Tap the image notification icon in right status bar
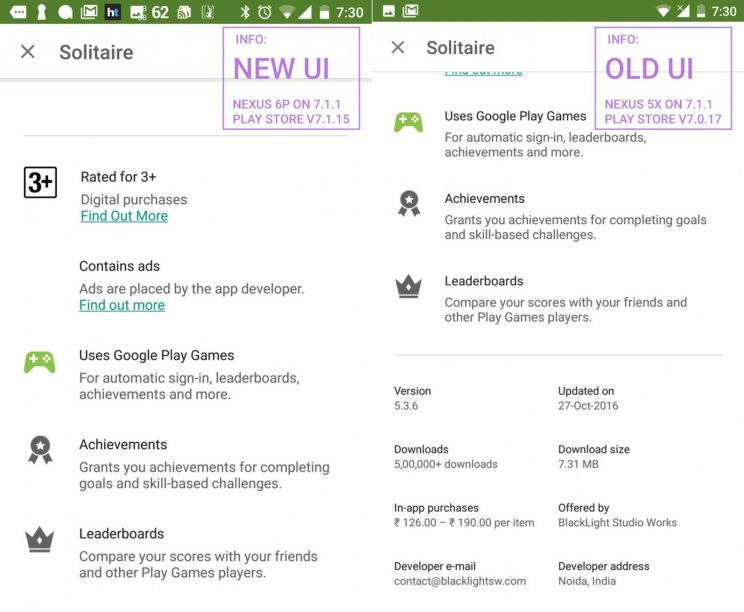This screenshot has width=744, height=612. click(389, 10)
